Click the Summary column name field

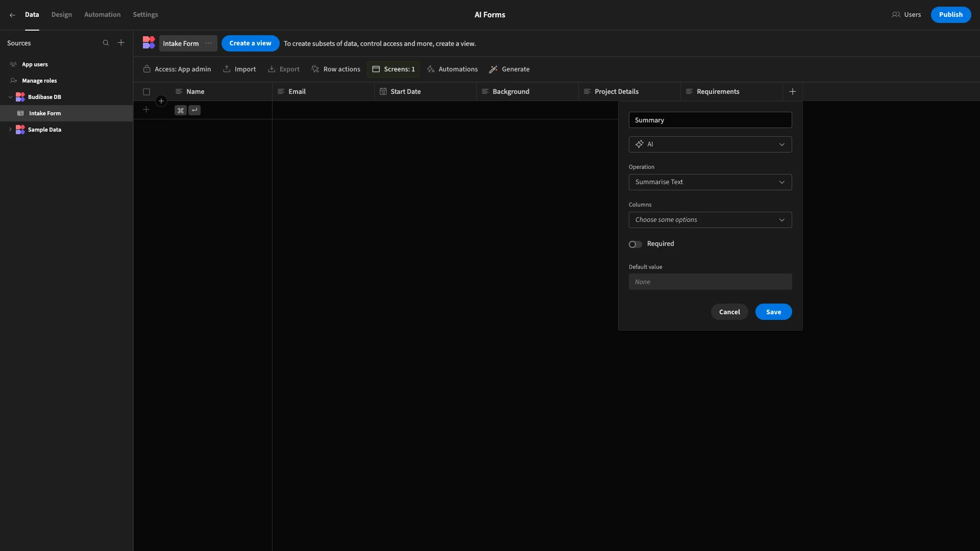pyautogui.click(x=710, y=120)
